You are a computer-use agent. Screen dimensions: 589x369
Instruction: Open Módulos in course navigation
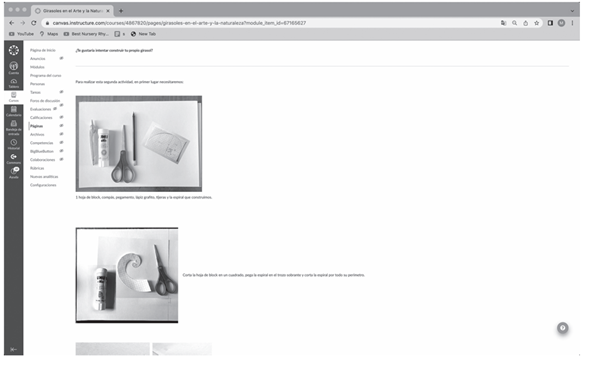point(37,67)
